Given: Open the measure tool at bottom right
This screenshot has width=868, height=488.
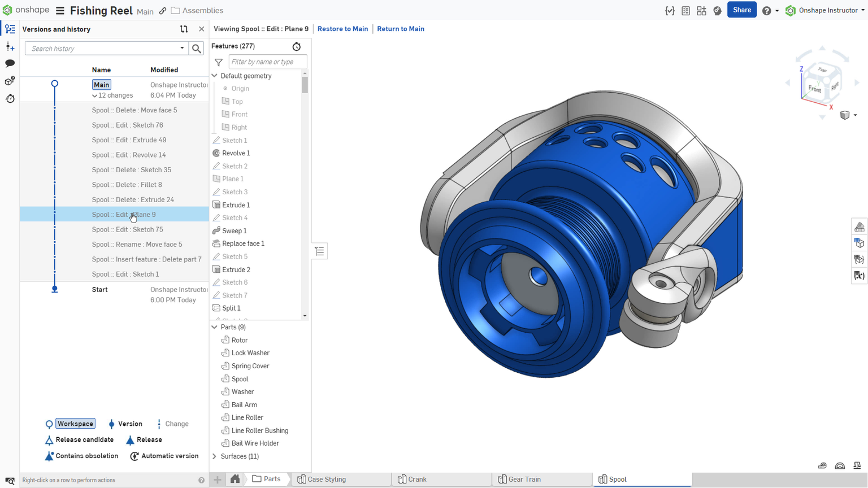Looking at the screenshot, I should [822, 465].
